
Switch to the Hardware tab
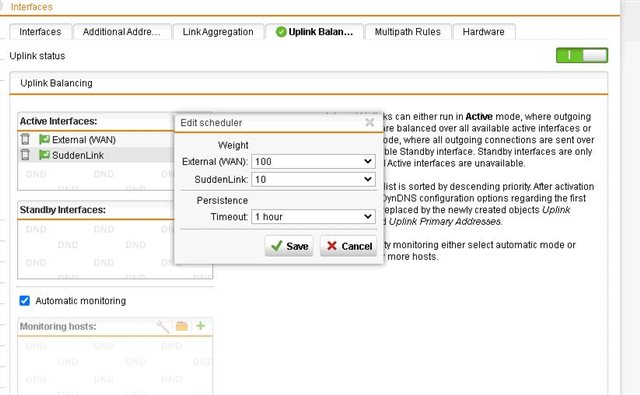pos(484,32)
